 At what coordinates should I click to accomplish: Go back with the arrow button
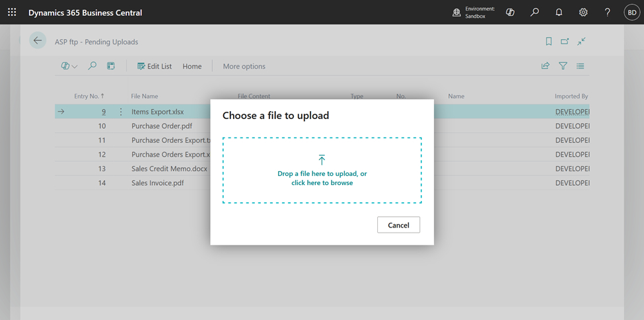38,40
